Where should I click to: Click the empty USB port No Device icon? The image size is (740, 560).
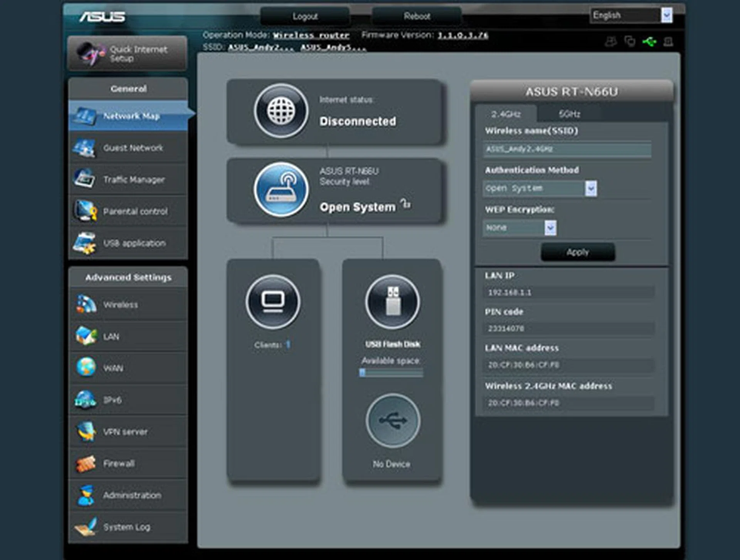pyautogui.click(x=392, y=421)
